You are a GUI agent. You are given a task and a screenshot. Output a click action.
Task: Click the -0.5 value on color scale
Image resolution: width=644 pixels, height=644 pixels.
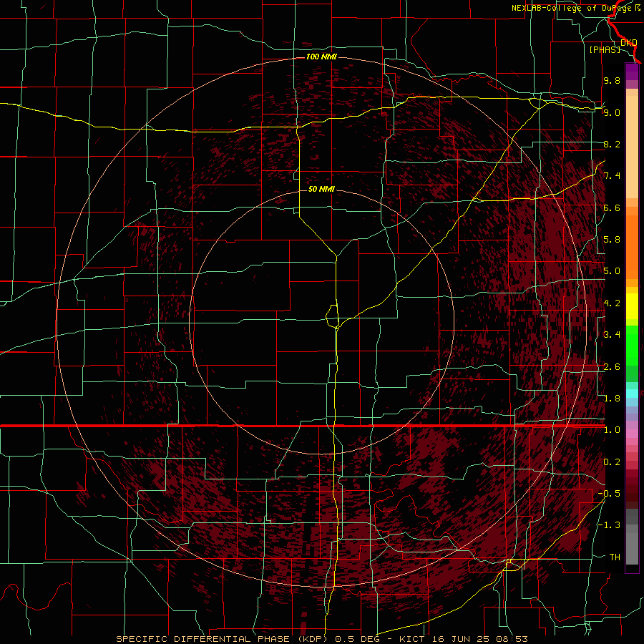[x=609, y=494]
